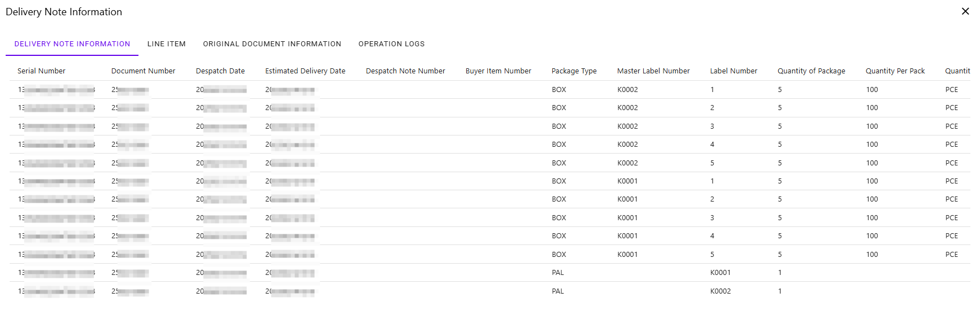The image size is (980, 319).
Task: Switch to the Line Item tab
Action: tap(166, 44)
